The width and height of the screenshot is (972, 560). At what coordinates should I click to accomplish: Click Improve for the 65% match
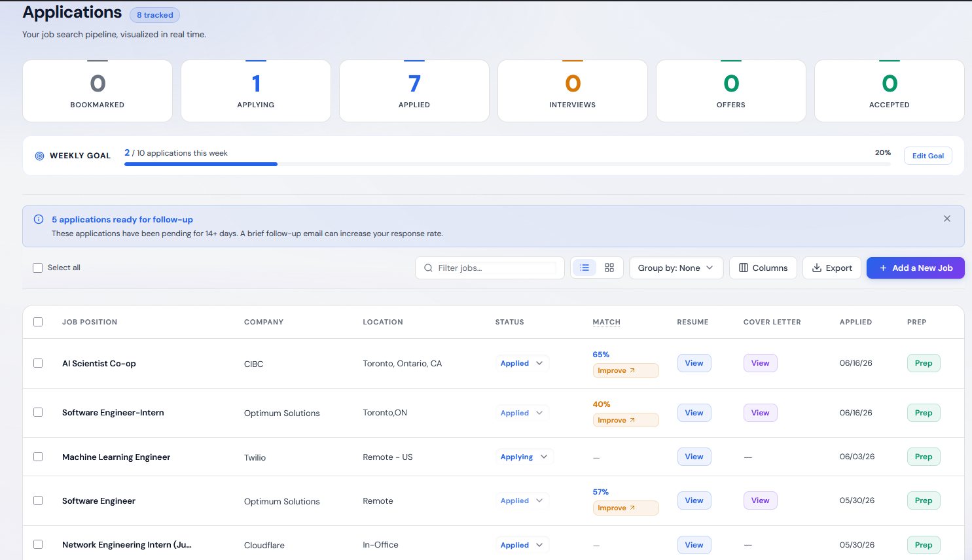[626, 370]
